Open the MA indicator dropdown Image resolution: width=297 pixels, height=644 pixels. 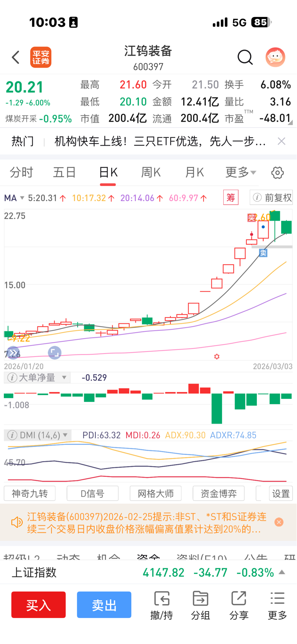tap(14, 198)
